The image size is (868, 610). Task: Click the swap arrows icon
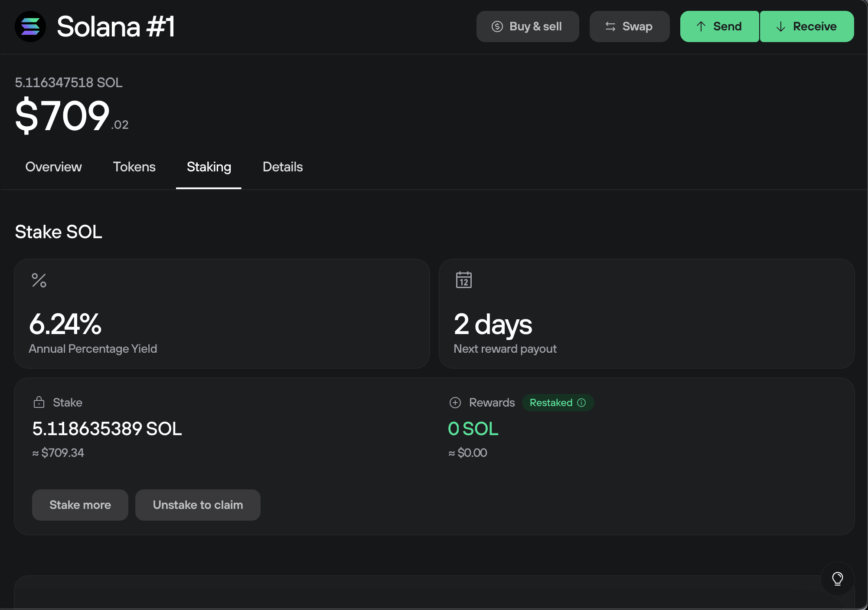pos(610,26)
